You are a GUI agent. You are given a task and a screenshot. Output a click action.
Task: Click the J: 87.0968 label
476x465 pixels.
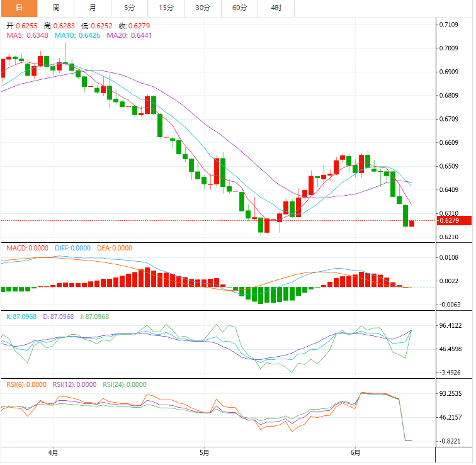click(x=94, y=317)
